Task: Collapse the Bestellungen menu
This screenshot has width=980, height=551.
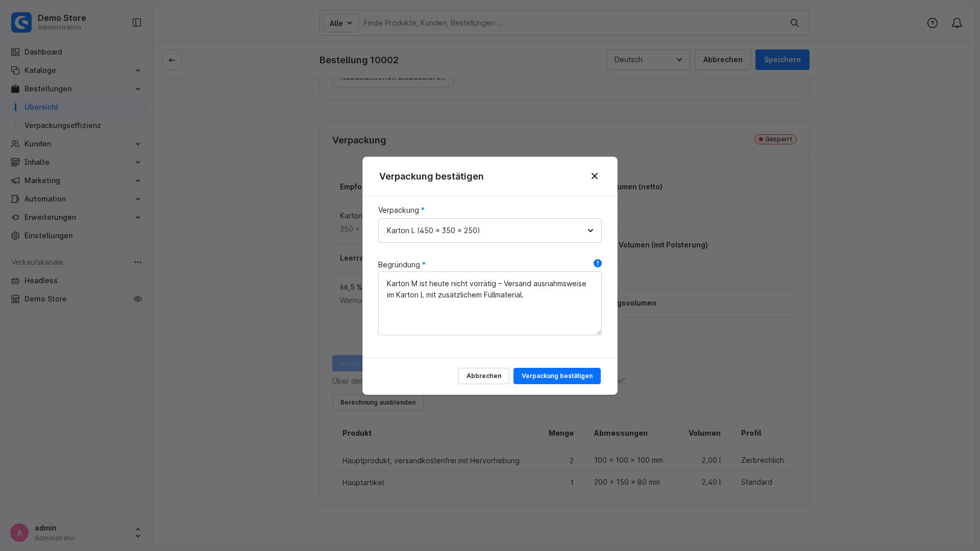Action: coord(77,89)
